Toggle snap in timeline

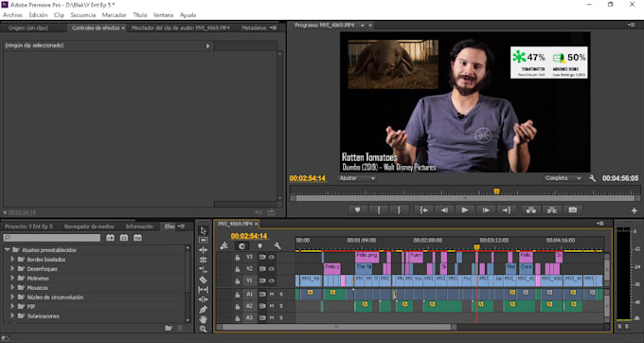241,245
